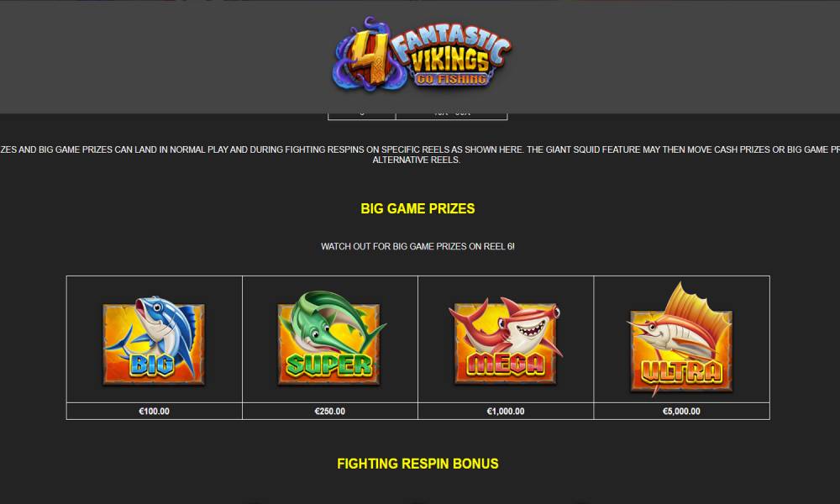This screenshot has height=504, width=840.
Task: Click the 'ALTERNATIVE REELS.' text line
Action: [417, 160]
